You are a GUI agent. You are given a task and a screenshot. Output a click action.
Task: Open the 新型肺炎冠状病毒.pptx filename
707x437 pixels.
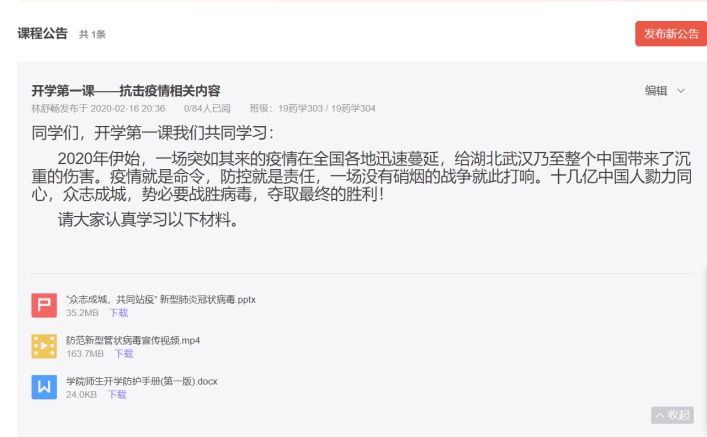click(161, 299)
